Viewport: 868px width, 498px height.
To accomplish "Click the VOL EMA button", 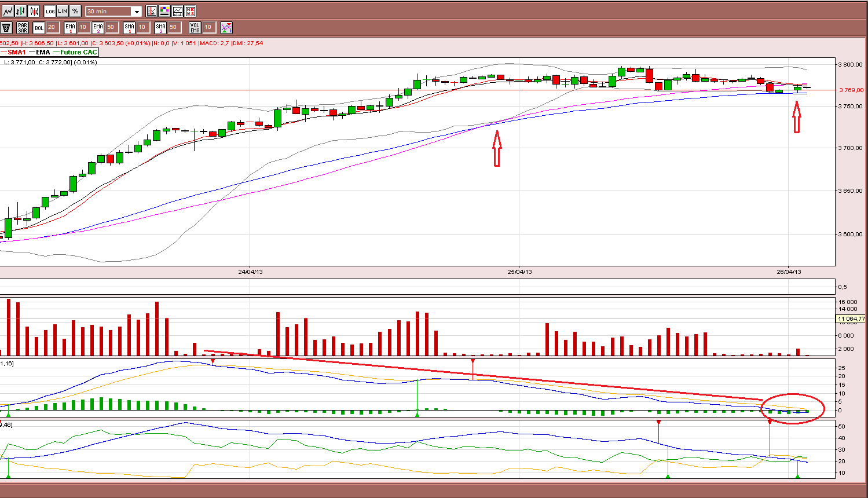I will click(195, 27).
